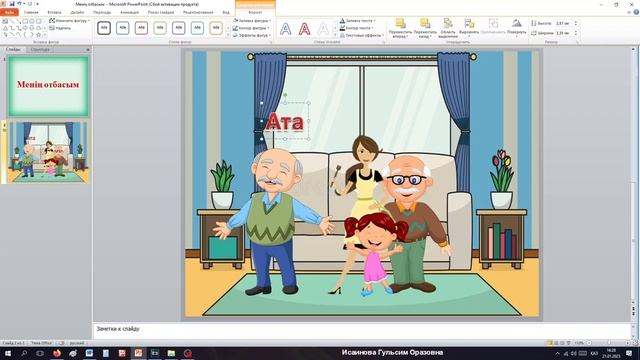Pick the triangle shape in shapes gallery
This screenshot has height=360, width=640.
click(x=5, y=28)
